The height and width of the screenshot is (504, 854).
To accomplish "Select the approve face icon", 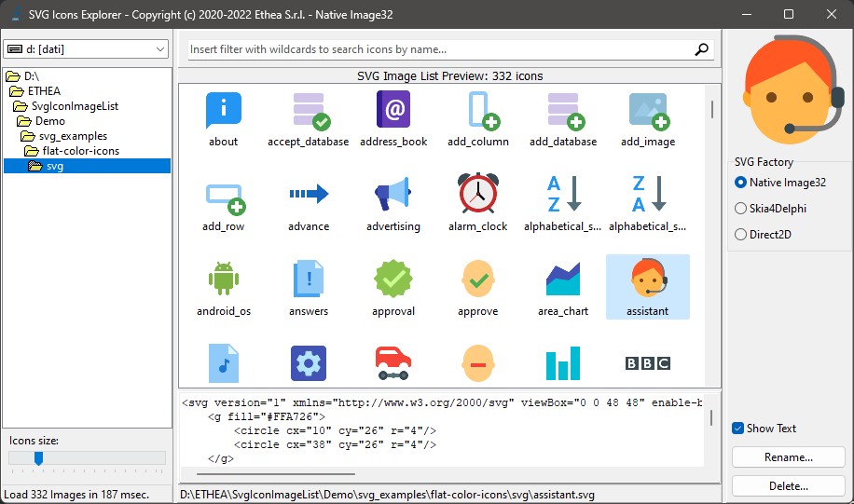I will [478, 279].
